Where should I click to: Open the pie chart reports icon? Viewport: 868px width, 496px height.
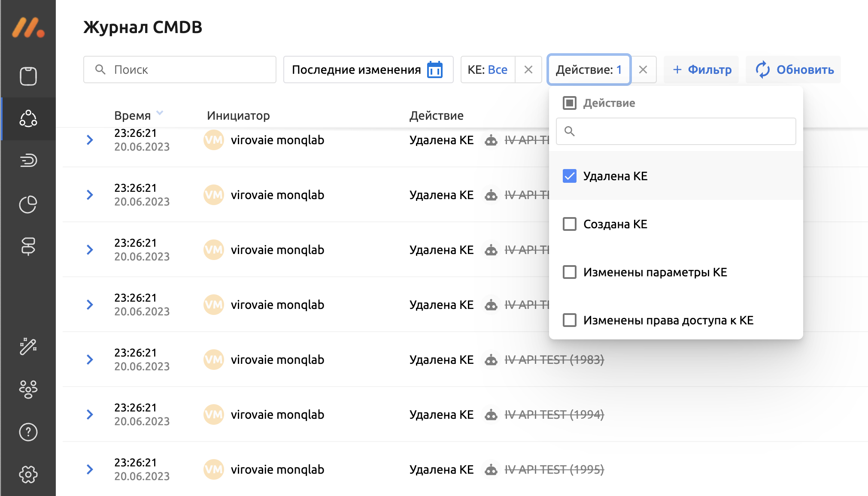pos(28,204)
